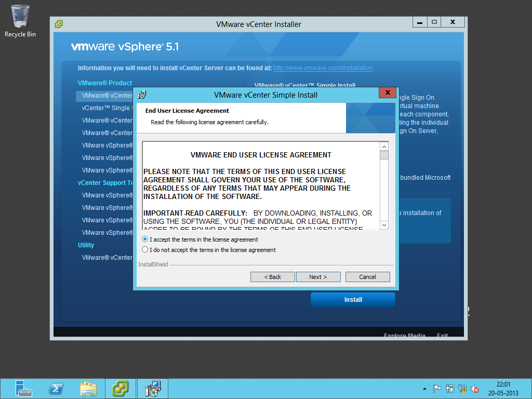Click the muted volume tray icon

tap(475, 389)
